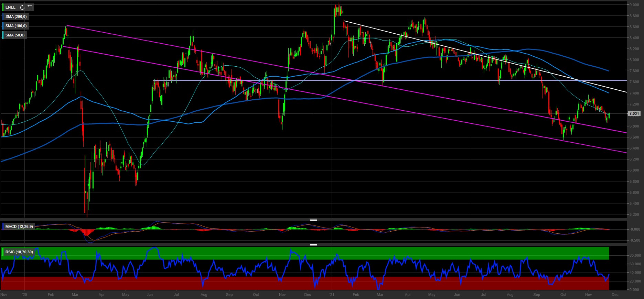
Task: Click the MACD (12,26,9) indicator label
Action: (19, 226)
